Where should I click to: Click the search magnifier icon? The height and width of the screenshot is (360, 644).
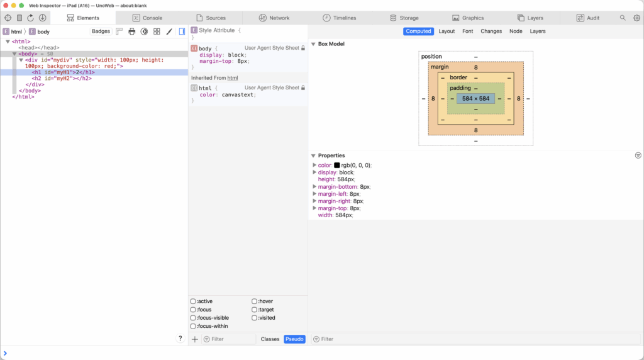tap(623, 18)
